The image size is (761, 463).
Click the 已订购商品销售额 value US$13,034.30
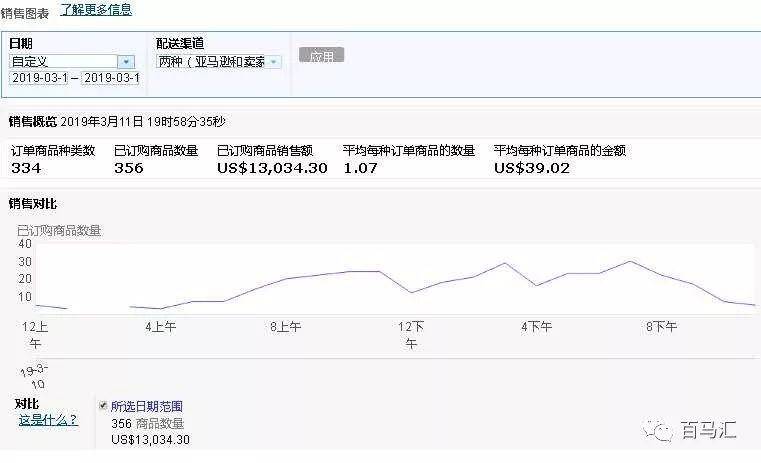point(272,168)
